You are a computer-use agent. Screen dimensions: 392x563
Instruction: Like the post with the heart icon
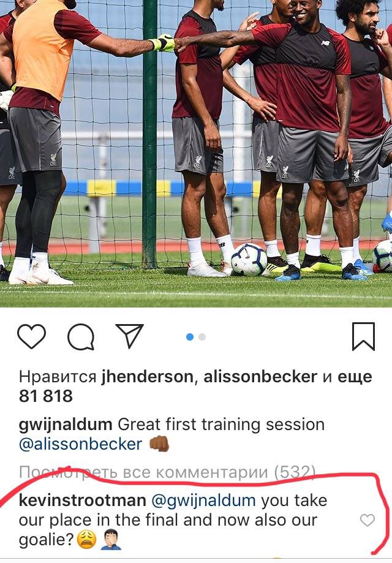(32, 336)
